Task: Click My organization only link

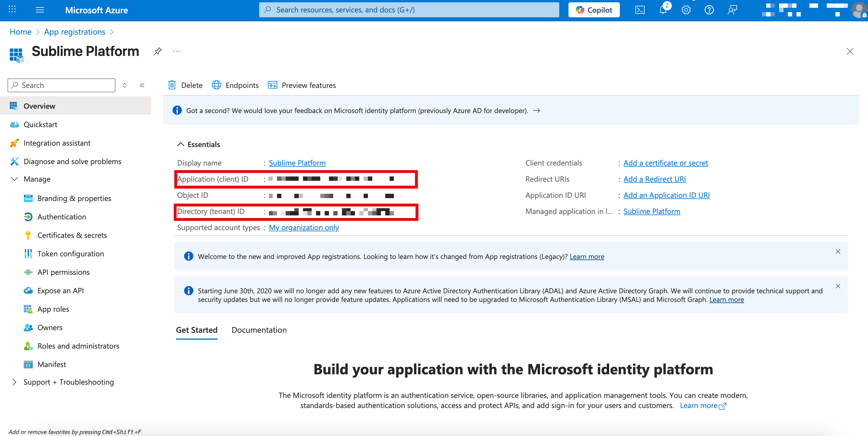Action: [304, 227]
